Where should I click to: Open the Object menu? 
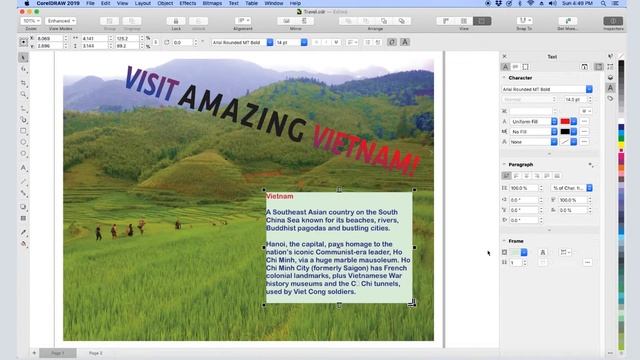coord(165,3)
